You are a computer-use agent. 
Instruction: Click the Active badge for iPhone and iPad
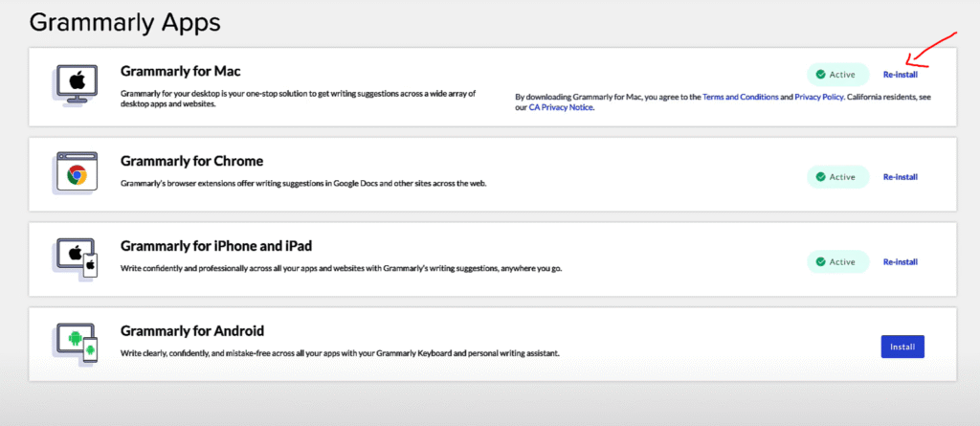837,261
